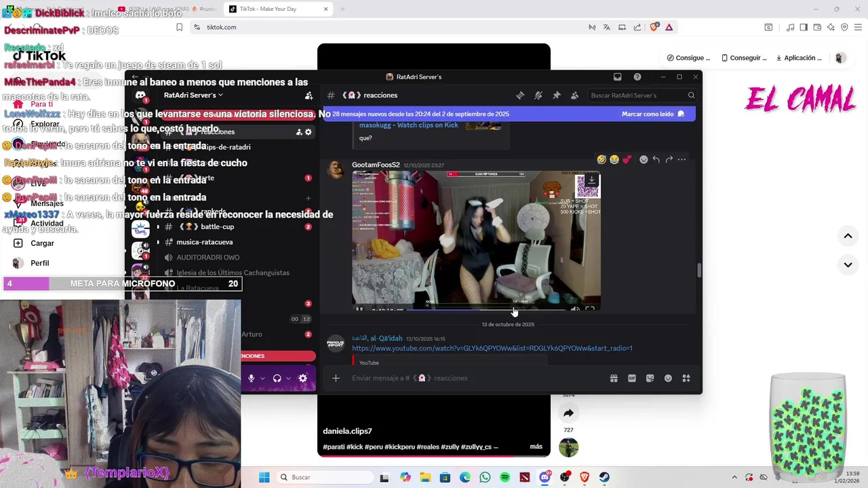Expand TikTok caption with más

pos(536,447)
